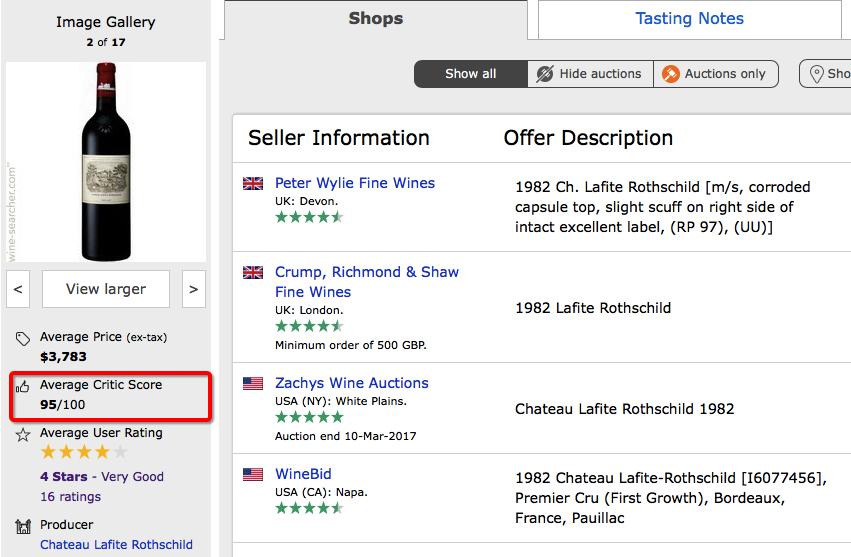Screen dimensions: 851x557
Task: Go to previous gallery image
Action: 18,289
